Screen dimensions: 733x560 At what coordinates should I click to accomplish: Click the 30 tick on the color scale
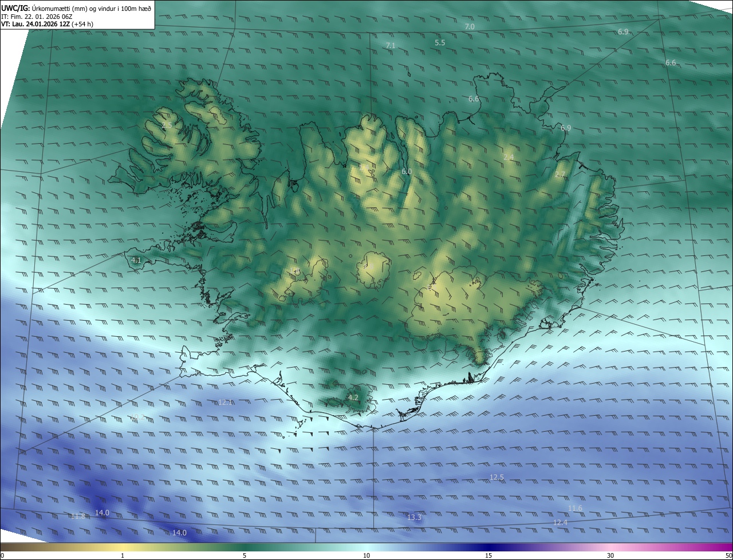pos(610,556)
